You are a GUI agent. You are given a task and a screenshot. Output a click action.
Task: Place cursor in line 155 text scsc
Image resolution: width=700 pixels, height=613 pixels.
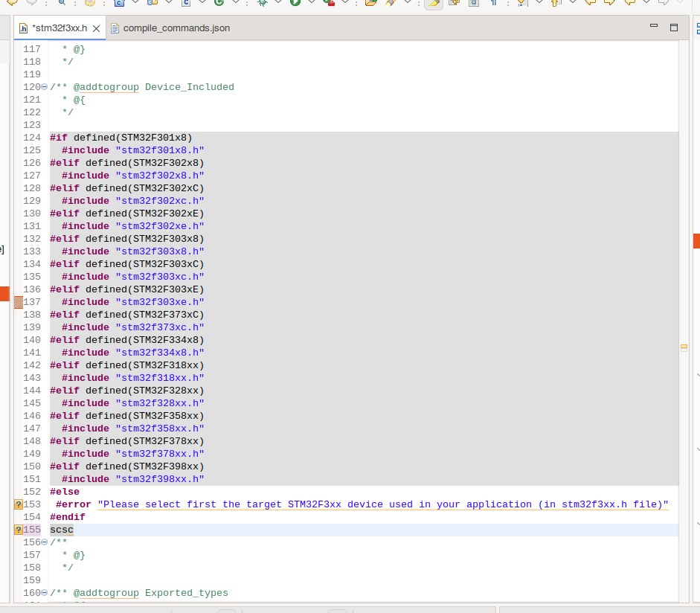click(62, 530)
